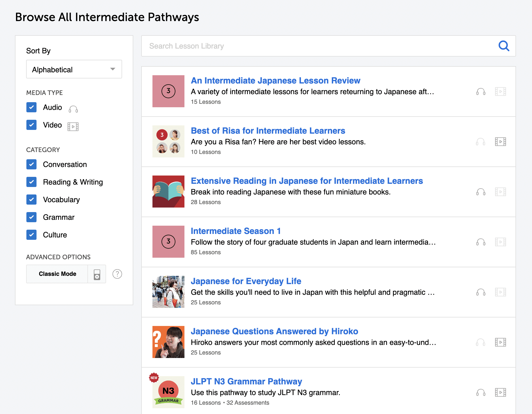Click the iPod icon beside Classic Mode
Screen dimensions: 532x414
tap(97, 274)
